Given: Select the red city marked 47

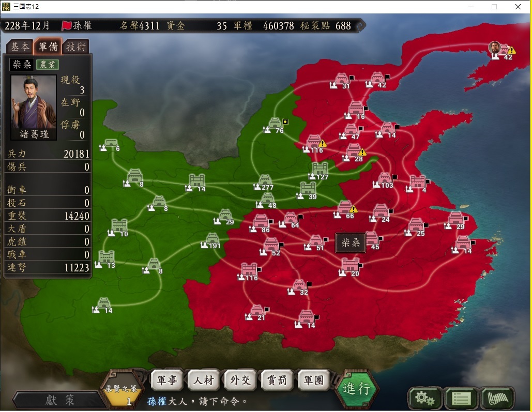Looking at the screenshot, I should pyautogui.click(x=351, y=131).
